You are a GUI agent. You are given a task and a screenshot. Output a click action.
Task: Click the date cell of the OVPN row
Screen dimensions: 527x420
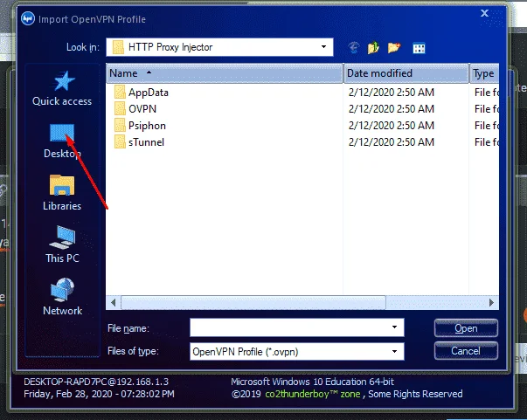coord(392,109)
